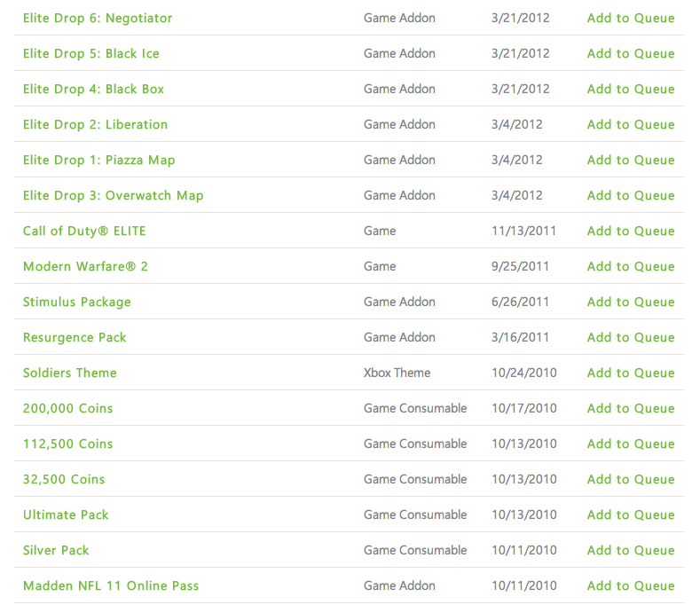Select date 3/21/2012 in Elite Drop 5 row

click(521, 53)
